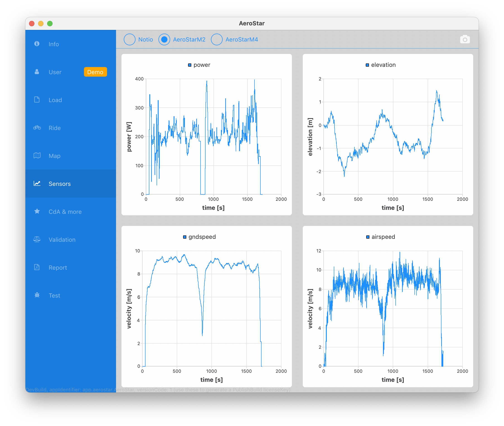
Task: Click the orange Demo badge
Action: pos(95,72)
